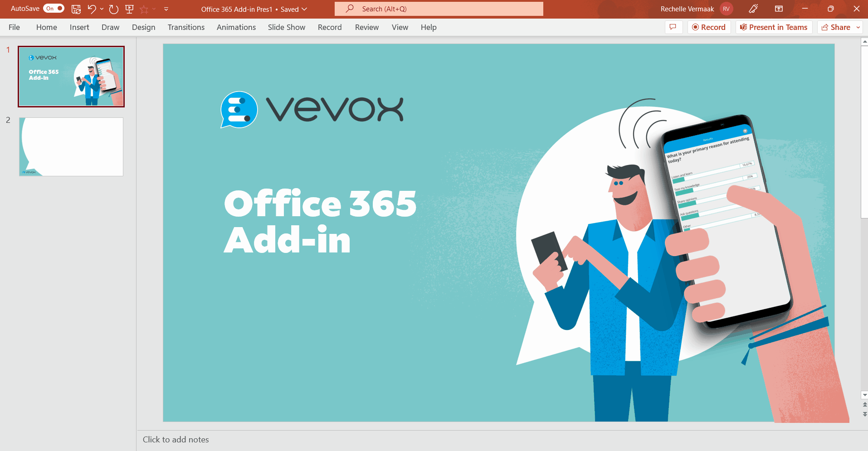Click the Save icon in the title bar

pos(76,9)
